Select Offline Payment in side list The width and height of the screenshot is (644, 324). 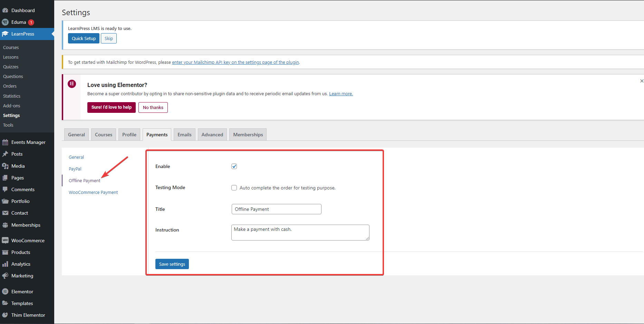tap(84, 180)
